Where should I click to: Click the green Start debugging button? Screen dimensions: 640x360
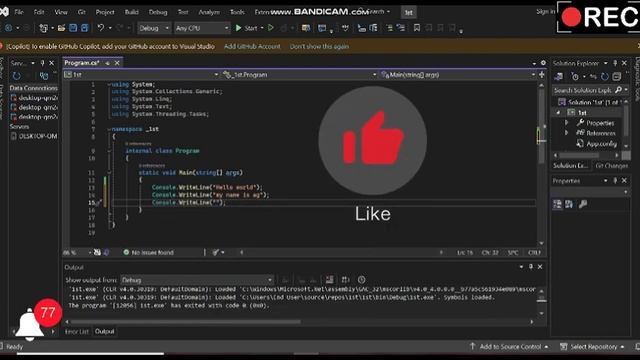coord(246,28)
